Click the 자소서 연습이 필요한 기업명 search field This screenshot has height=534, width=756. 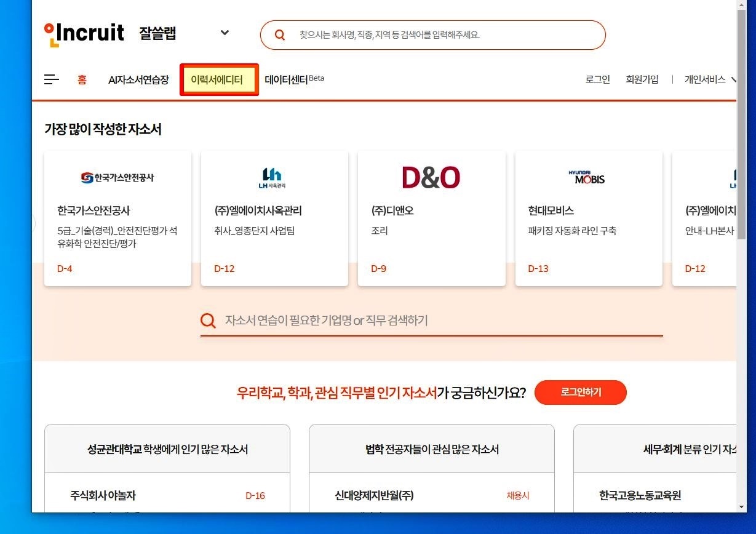point(432,321)
